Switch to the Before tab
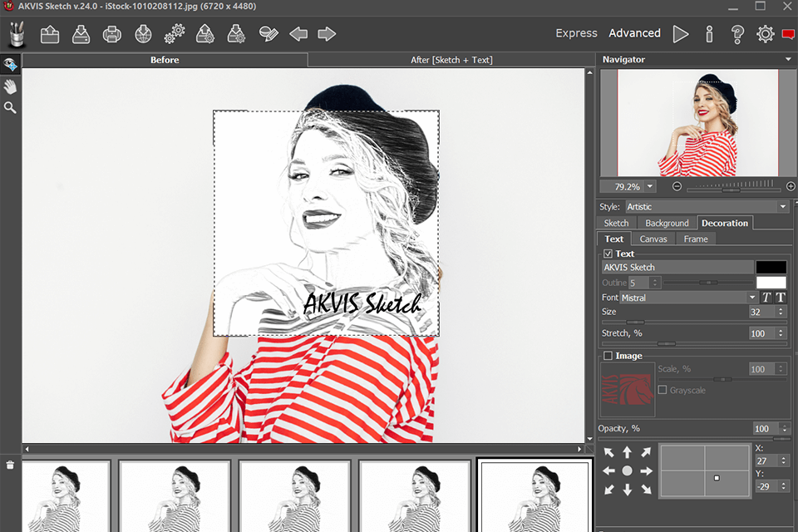The width and height of the screenshot is (798, 532). pyautogui.click(x=165, y=60)
